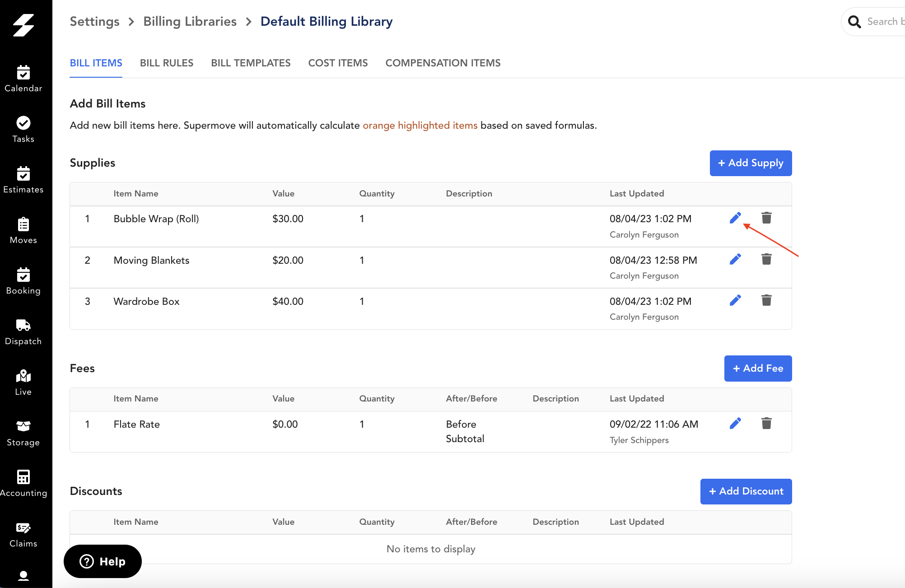Edit the Wardrobe Box supply
The width and height of the screenshot is (905, 588).
click(x=735, y=300)
